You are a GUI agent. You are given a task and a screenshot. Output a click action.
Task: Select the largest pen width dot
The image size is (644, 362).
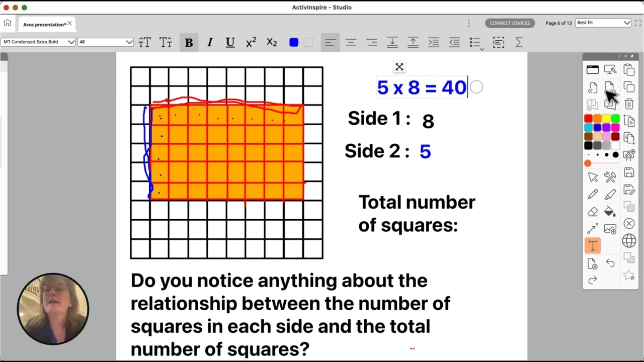click(x=615, y=155)
